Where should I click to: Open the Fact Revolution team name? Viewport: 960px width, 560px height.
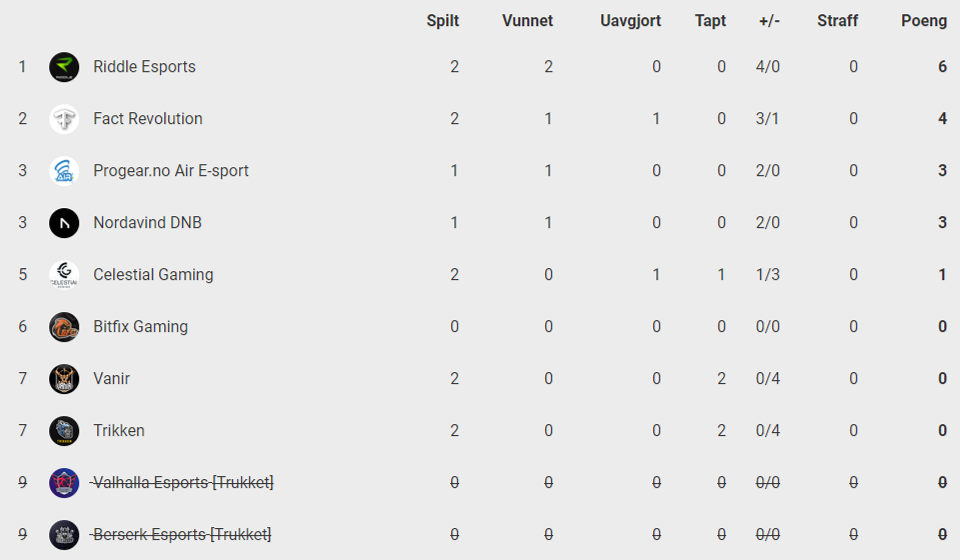click(x=148, y=119)
